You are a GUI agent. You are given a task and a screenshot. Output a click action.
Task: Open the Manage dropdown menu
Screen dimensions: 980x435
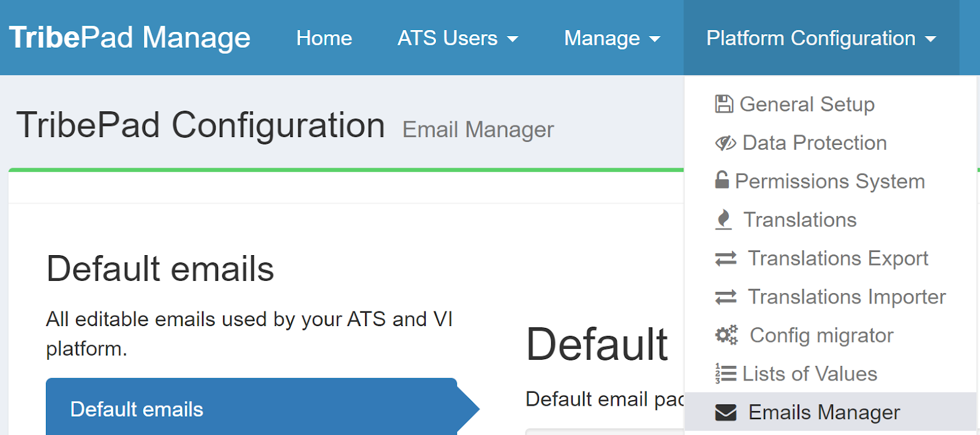click(x=612, y=38)
